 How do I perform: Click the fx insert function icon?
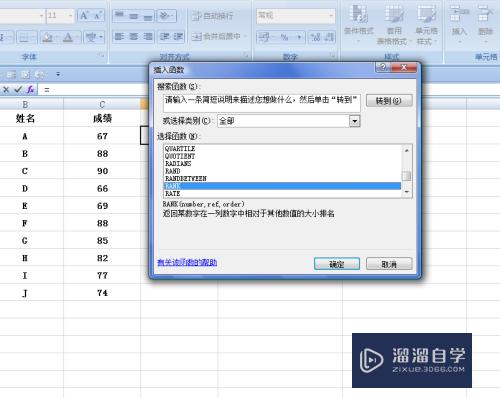30,89
